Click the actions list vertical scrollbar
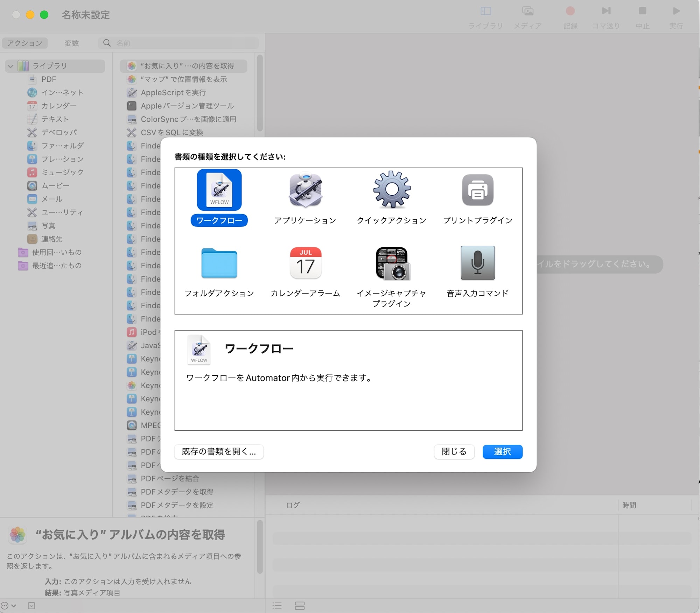Screen dimensions: 700x613 pyautogui.click(x=260, y=93)
